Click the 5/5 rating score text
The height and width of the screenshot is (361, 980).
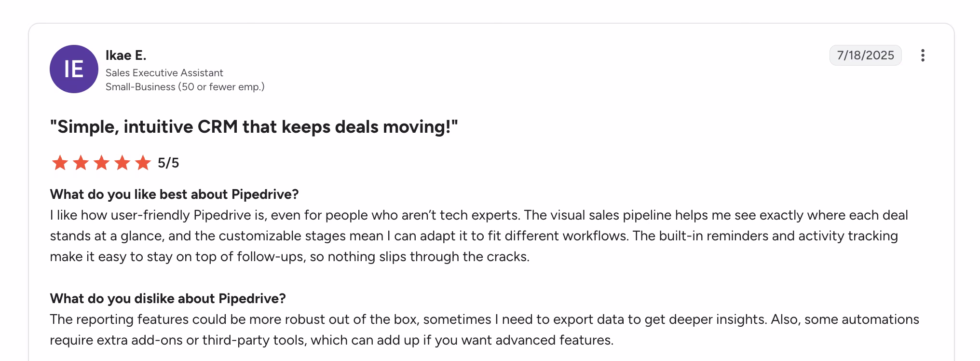coord(168,163)
